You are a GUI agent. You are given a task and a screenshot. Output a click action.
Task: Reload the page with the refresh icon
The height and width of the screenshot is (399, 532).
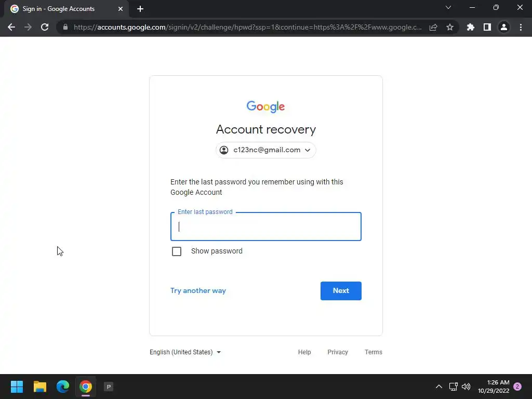coord(45,27)
